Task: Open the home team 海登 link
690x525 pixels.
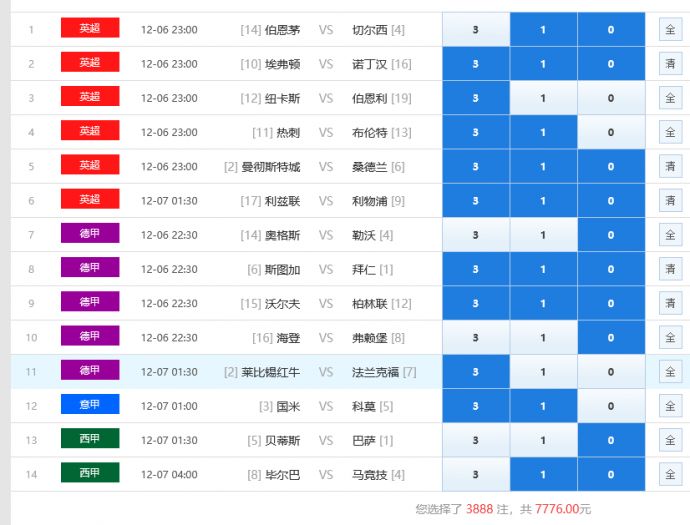Action: pos(288,338)
